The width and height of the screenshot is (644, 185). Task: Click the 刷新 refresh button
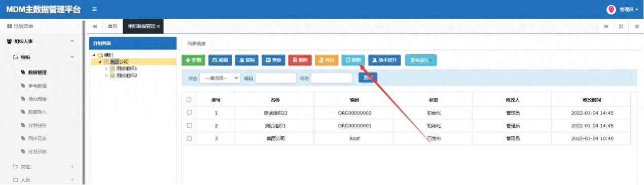(353, 60)
